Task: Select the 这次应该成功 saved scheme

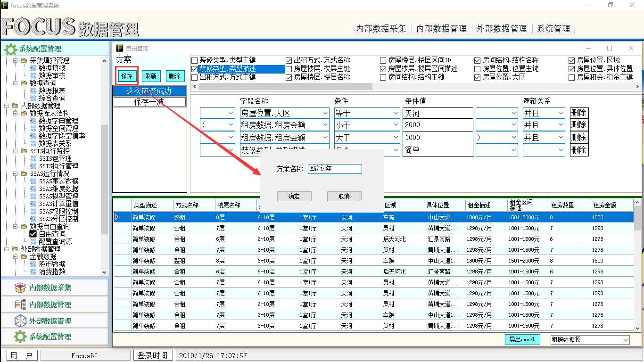Action: [149, 91]
